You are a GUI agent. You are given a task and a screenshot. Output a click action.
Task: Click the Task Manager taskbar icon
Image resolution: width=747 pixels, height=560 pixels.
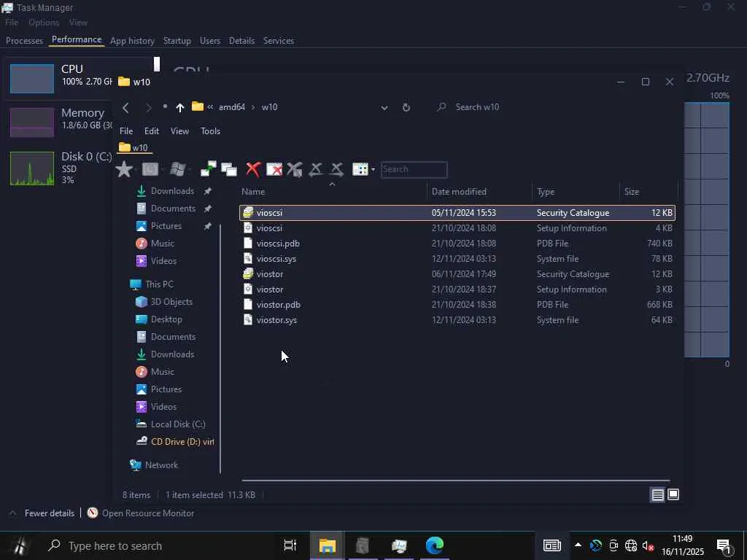pos(399,545)
